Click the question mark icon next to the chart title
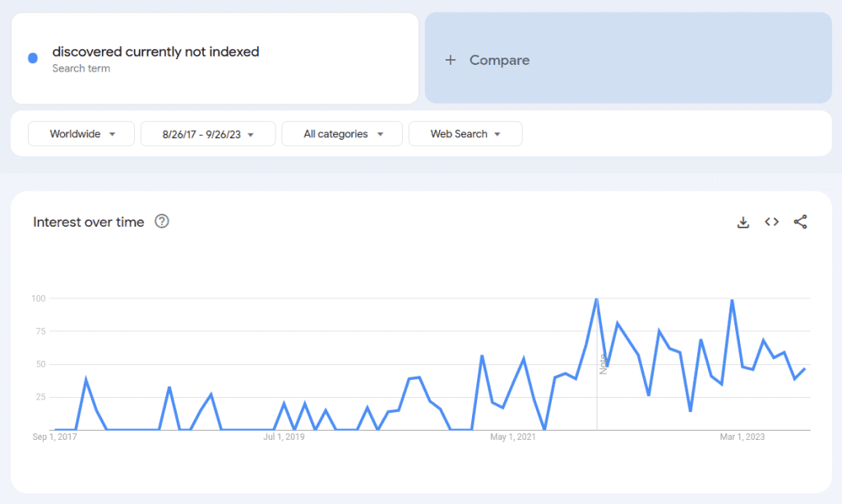Screen dimensions: 842x504 click(162, 221)
